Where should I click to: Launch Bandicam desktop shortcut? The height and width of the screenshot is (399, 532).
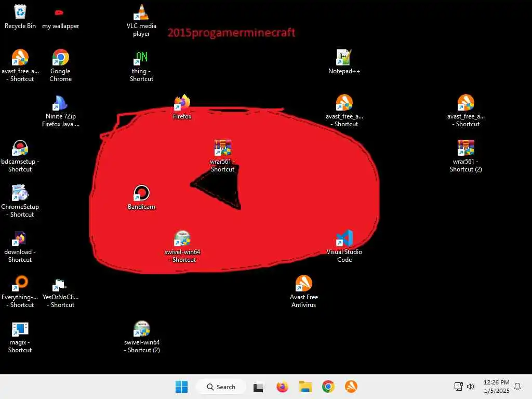click(141, 197)
